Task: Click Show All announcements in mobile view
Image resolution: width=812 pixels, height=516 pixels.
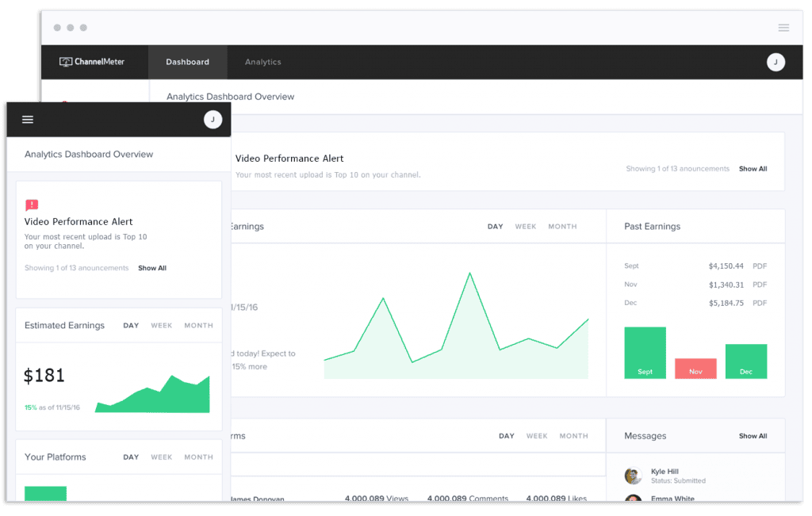Action: click(x=152, y=268)
